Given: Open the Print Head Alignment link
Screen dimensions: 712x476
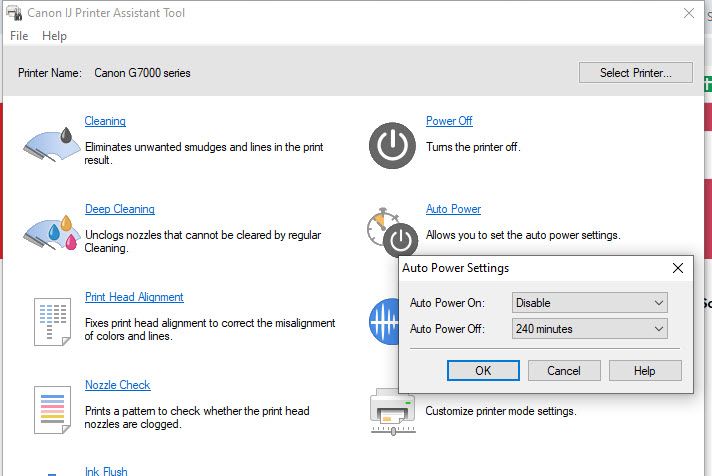Looking at the screenshot, I should (x=134, y=297).
